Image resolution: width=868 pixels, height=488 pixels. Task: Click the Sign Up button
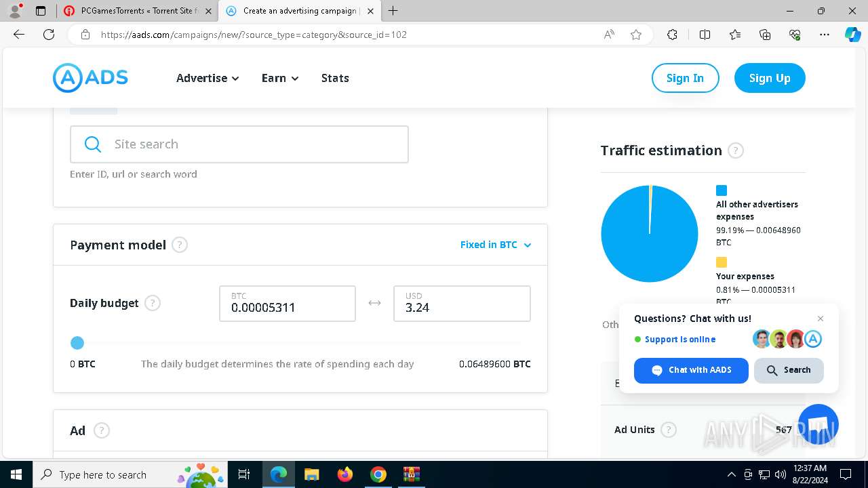click(770, 78)
